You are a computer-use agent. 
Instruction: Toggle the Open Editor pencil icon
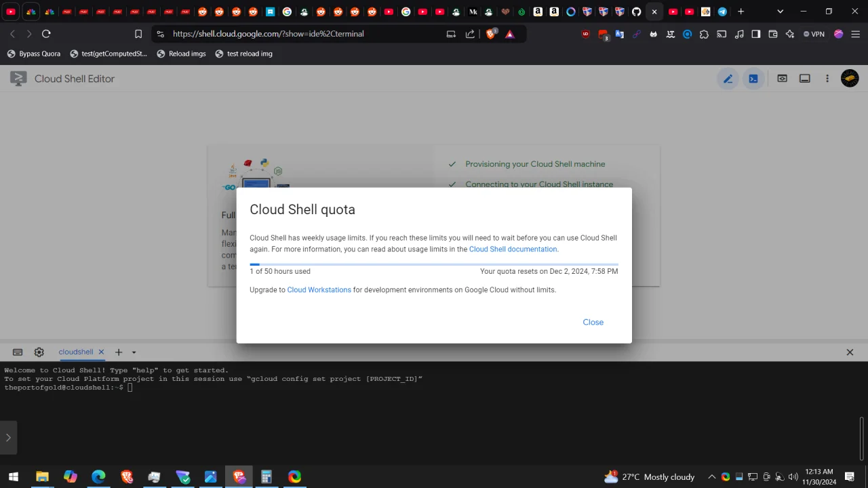728,79
